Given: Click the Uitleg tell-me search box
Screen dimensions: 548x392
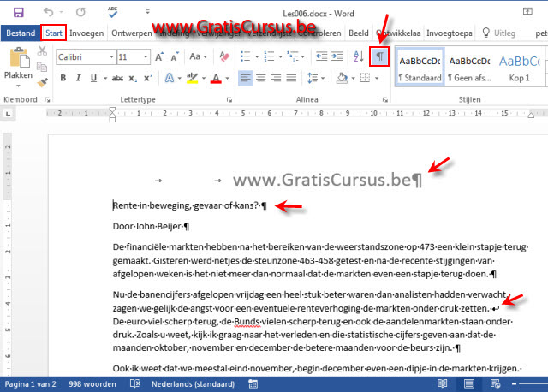Looking at the screenshot, I should tap(498, 33).
